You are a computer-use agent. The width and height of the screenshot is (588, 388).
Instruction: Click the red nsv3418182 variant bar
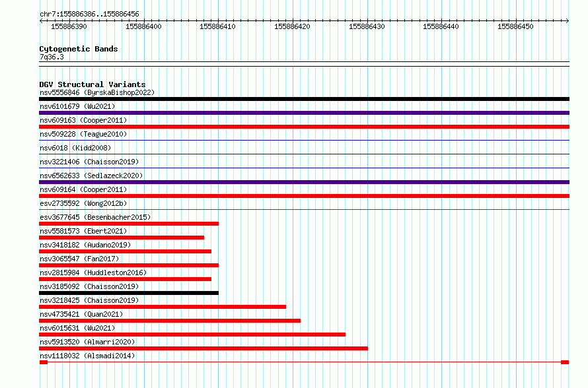point(126,251)
